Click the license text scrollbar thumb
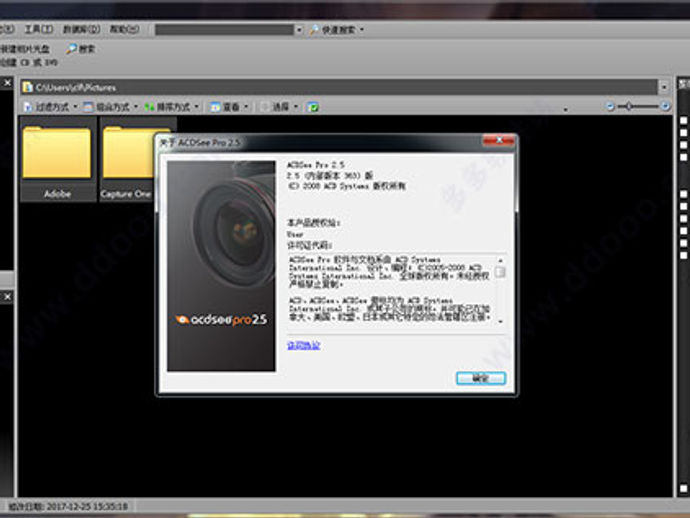This screenshot has width=690, height=518. pos(500,272)
